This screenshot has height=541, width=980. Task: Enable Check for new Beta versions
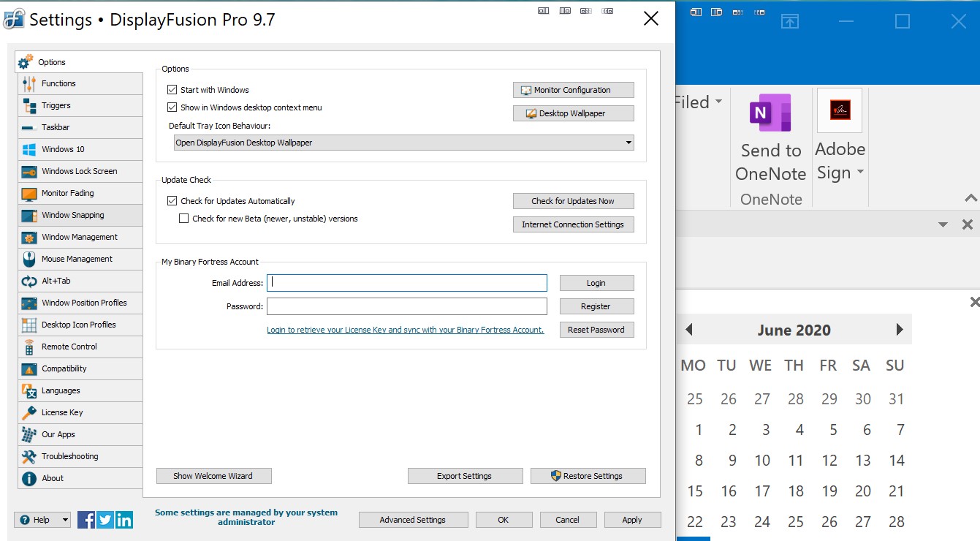coord(184,219)
